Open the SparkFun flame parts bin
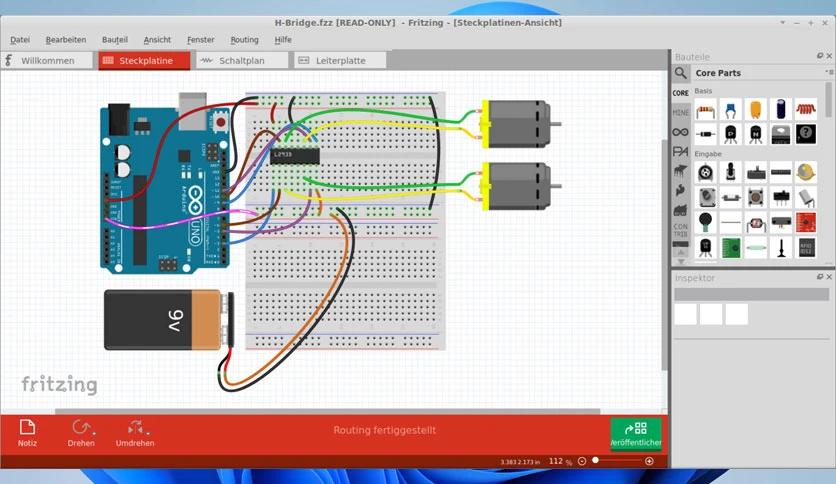The image size is (836, 484). pos(680,190)
